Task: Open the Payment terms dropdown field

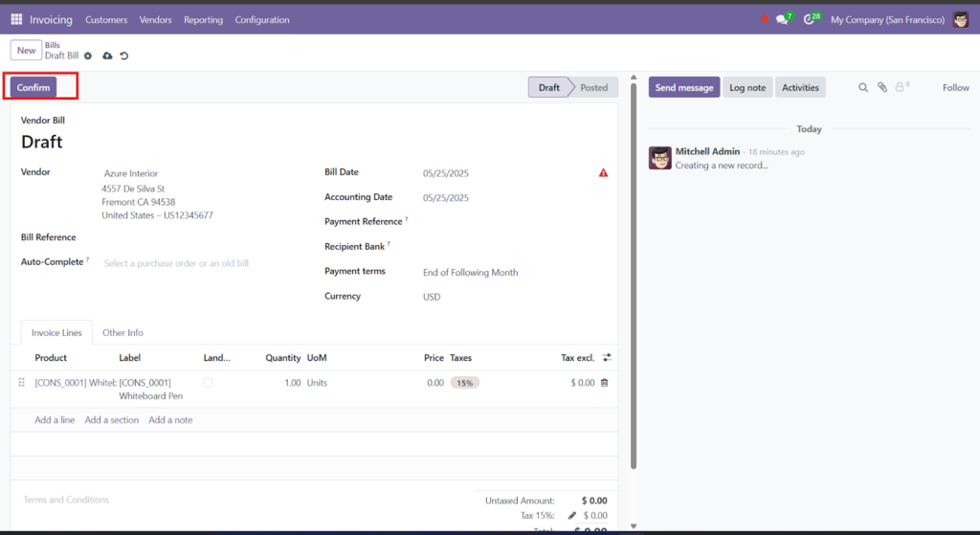Action: (x=515, y=273)
